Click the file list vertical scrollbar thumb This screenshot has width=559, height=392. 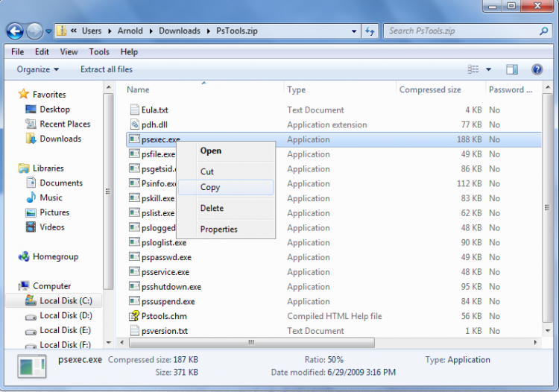[x=547, y=208]
